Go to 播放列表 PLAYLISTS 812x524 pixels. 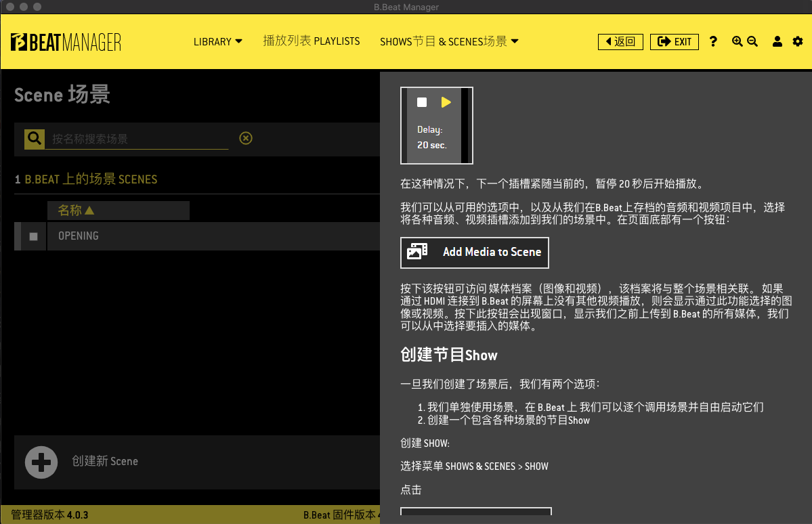tap(312, 41)
